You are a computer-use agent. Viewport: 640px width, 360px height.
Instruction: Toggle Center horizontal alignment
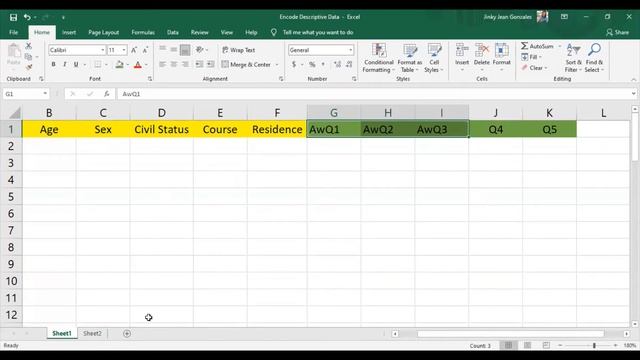174,64
